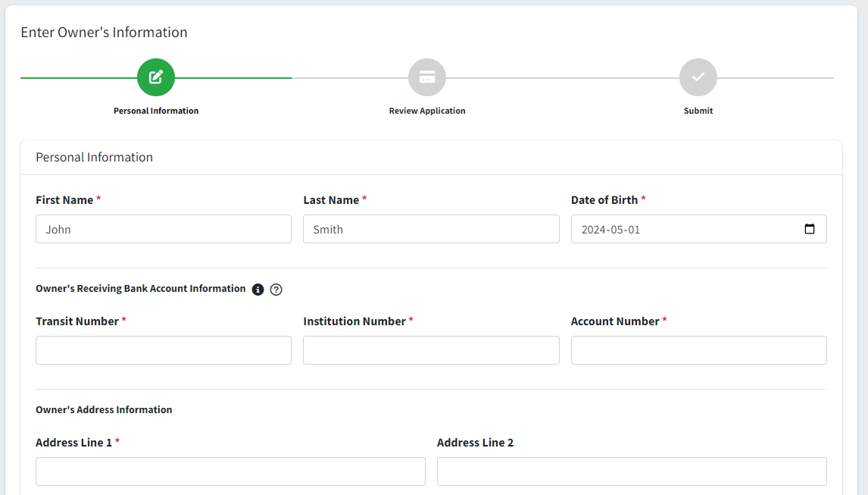Click the Personal Information step label

156,111
